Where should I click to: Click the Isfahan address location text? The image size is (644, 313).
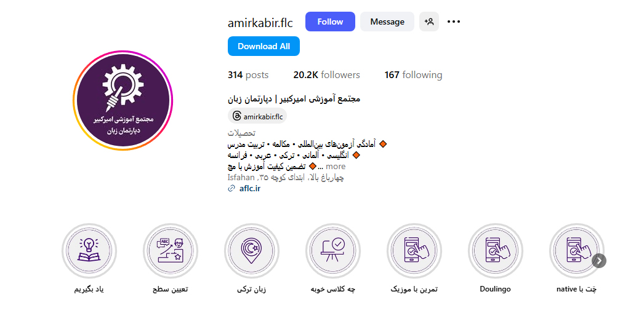pyautogui.click(x=286, y=178)
